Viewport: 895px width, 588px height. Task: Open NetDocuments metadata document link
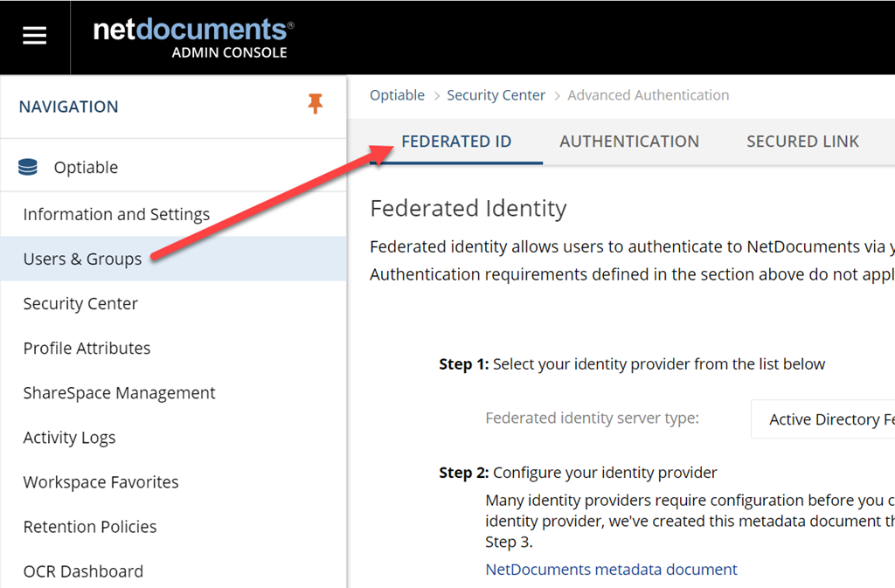(x=611, y=569)
